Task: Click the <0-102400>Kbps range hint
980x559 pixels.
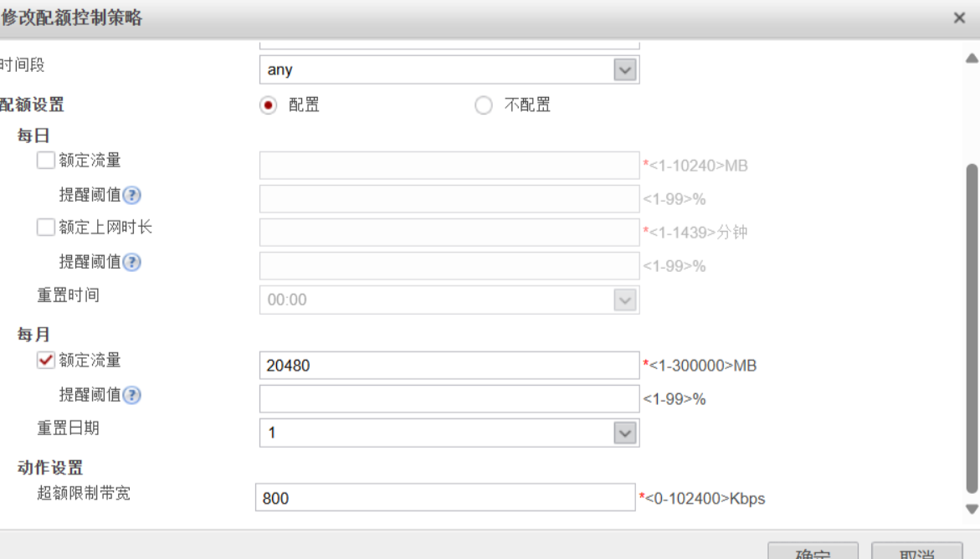Action: [705, 499]
